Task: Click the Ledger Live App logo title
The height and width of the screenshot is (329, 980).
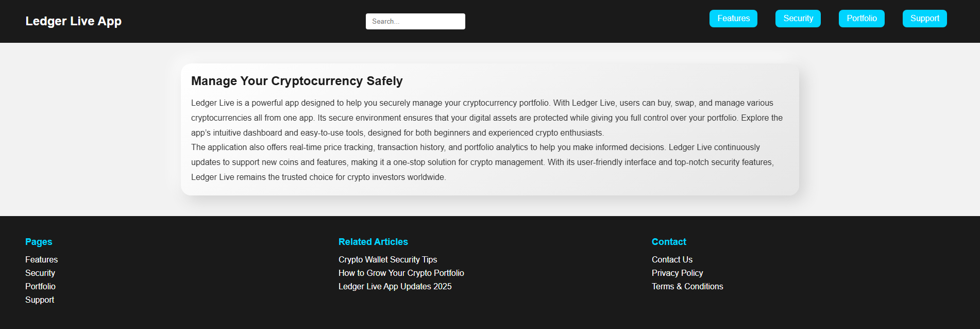Action: pyautogui.click(x=74, y=21)
